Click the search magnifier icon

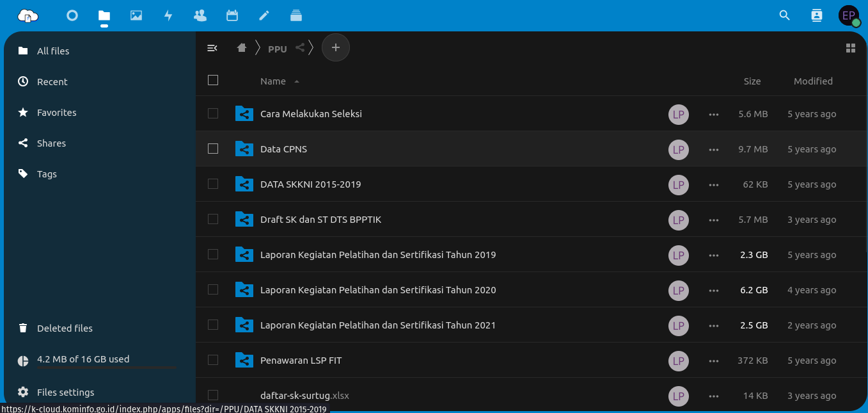point(785,15)
